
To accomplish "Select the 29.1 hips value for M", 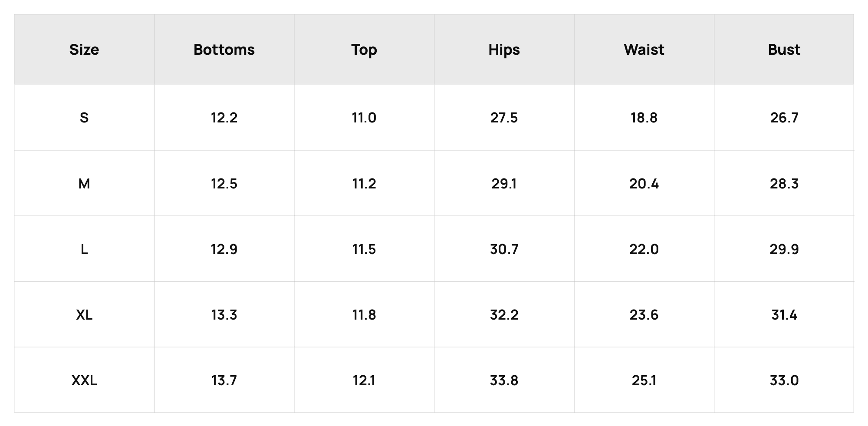I will click(504, 184).
